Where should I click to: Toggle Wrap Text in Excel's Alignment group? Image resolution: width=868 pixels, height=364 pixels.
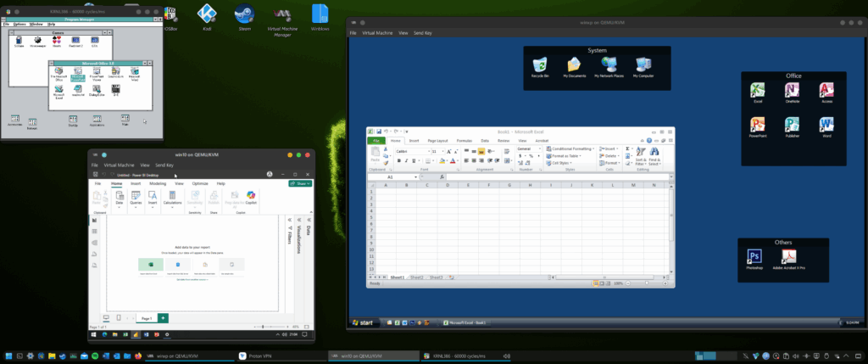pyautogui.click(x=507, y=151)
